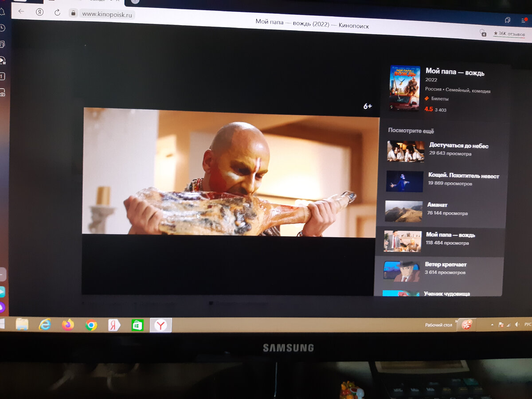Image resolution: width=532 pixels, height=399 pixels.
Task: Click the Россия • Семейный, комедия genre line
Action: (x=458, y=91)
